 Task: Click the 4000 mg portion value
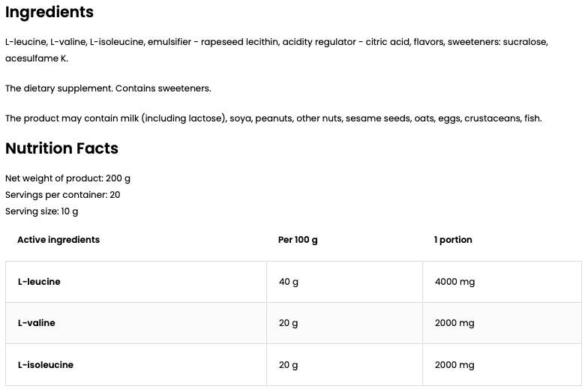[x=454, y=282]
